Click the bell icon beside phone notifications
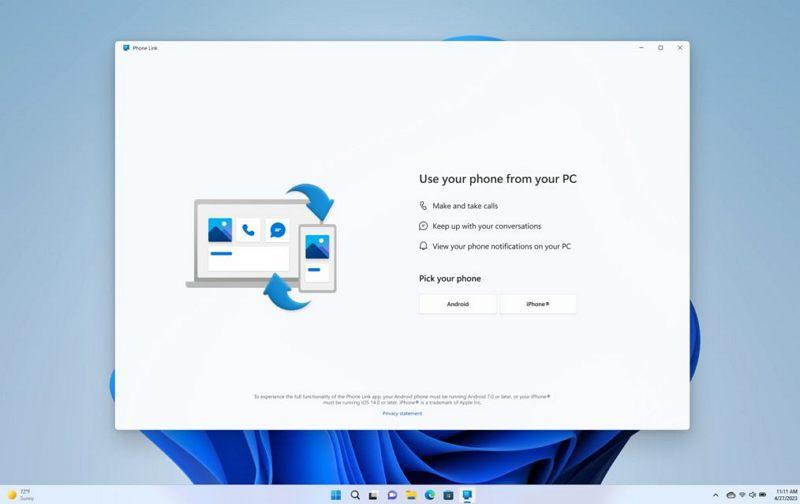 423,246
